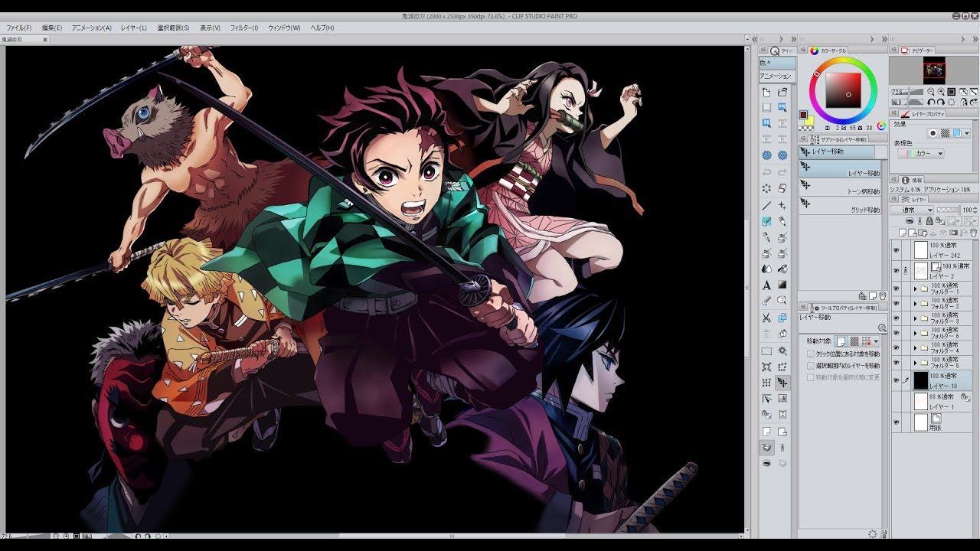Image resolution: width=980 pixels, height=551 pixels.
Task: Open the アニメーション(A) menu
Action: click(x=91, y=28)
